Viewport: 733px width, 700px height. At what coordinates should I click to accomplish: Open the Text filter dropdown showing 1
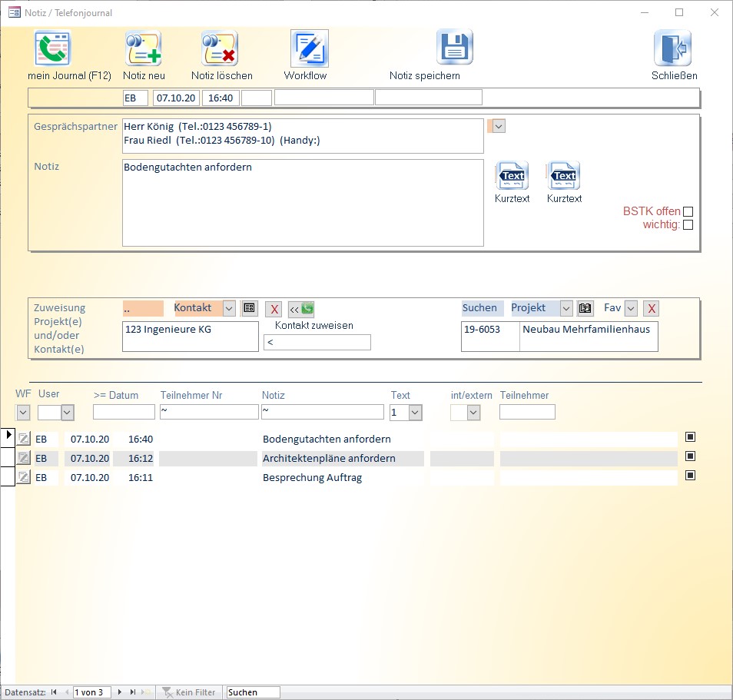pyautogui.click(x=415, y=413)
